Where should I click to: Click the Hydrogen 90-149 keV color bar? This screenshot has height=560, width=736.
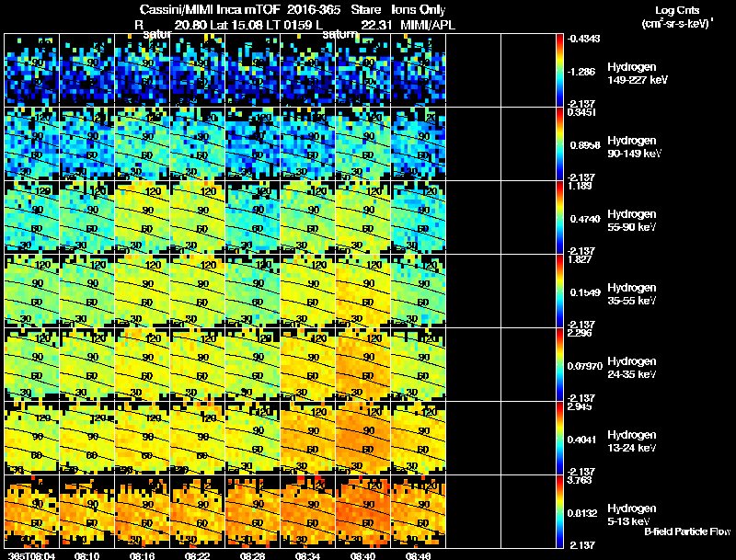(x=559, y=144)
